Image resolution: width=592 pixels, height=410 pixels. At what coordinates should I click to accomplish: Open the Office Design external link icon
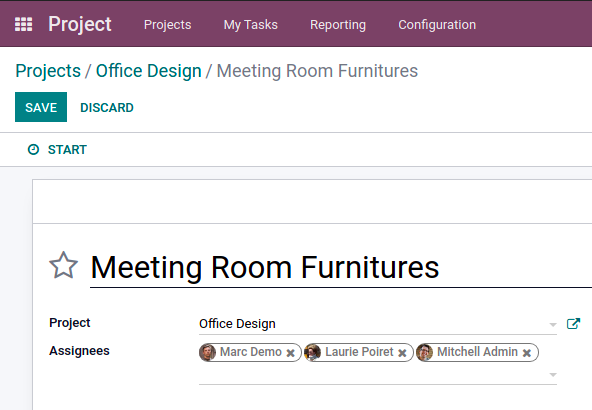click(573, 324)
